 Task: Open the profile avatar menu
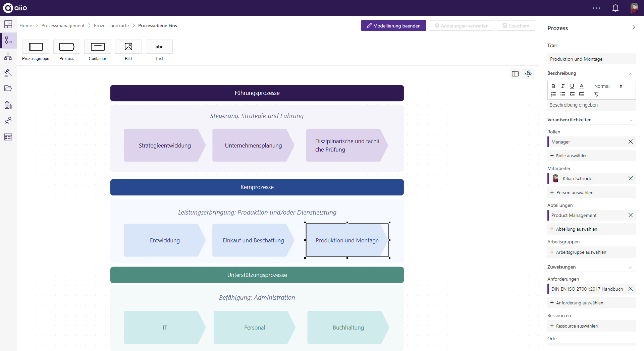[635, 8]
